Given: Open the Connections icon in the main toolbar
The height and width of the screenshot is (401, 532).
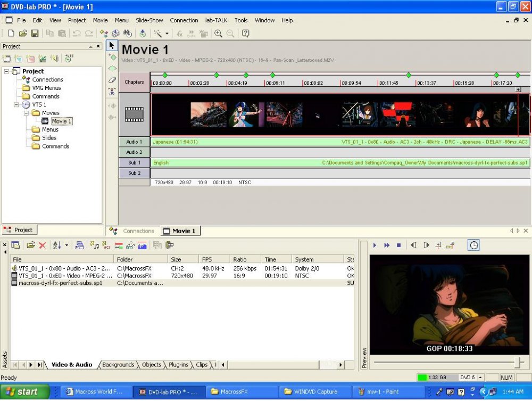Looking at the screenshot, I should coord(104,33).
